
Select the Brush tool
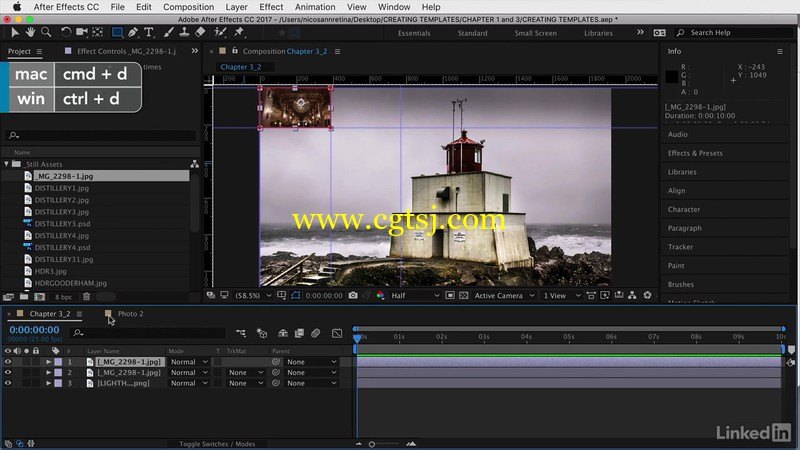click(168, 33)
